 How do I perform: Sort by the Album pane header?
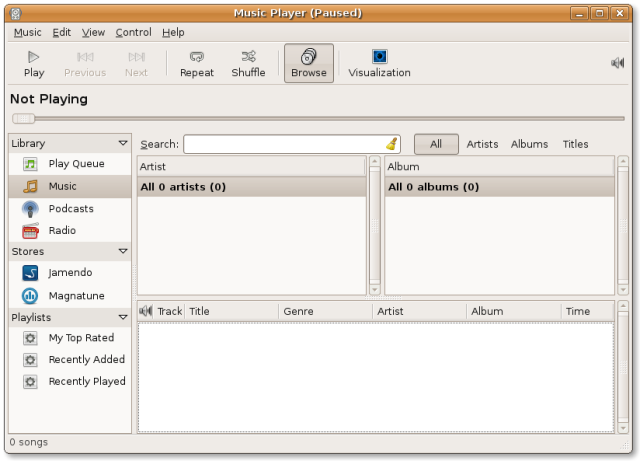(500, 167)
